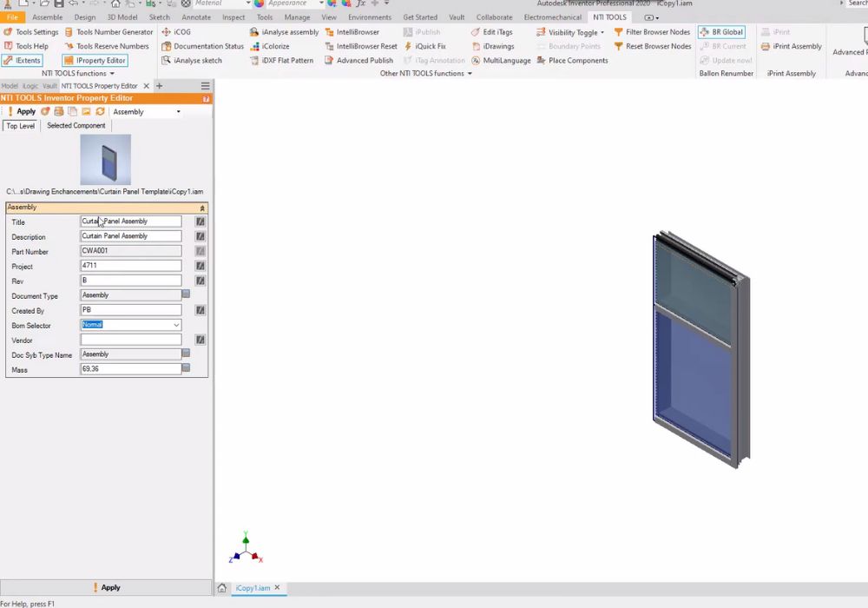Image resolution: width=868 pixels, height=608 pixels.
Task: Toggle the BR Global option
Action: click(721, 32)
